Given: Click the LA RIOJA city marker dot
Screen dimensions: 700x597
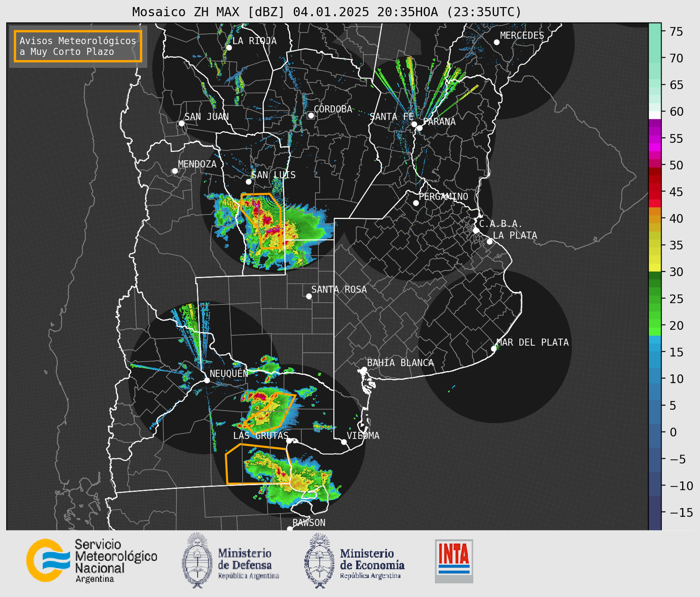Looking at the screenshot, I should tap(229, 48).
